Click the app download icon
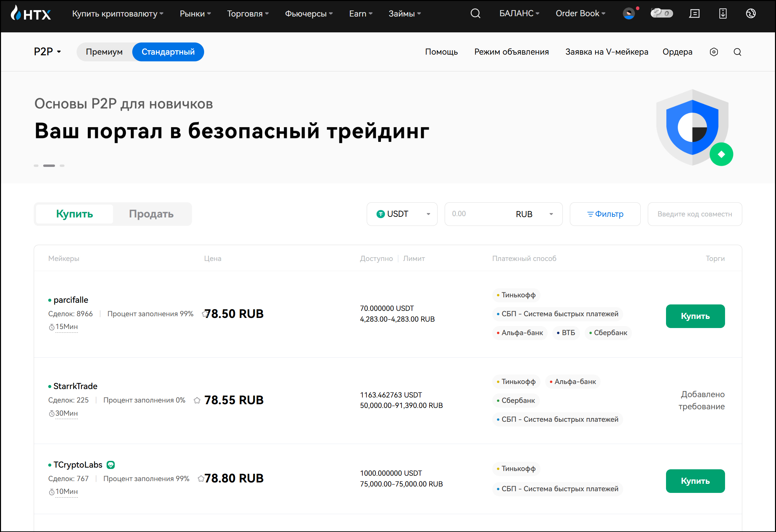 pos(723,13)
